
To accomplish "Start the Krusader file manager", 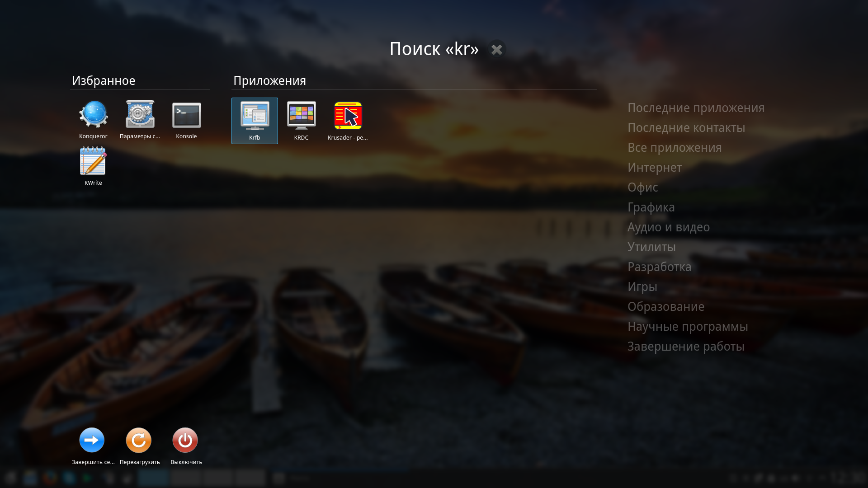I will [348, 120].
